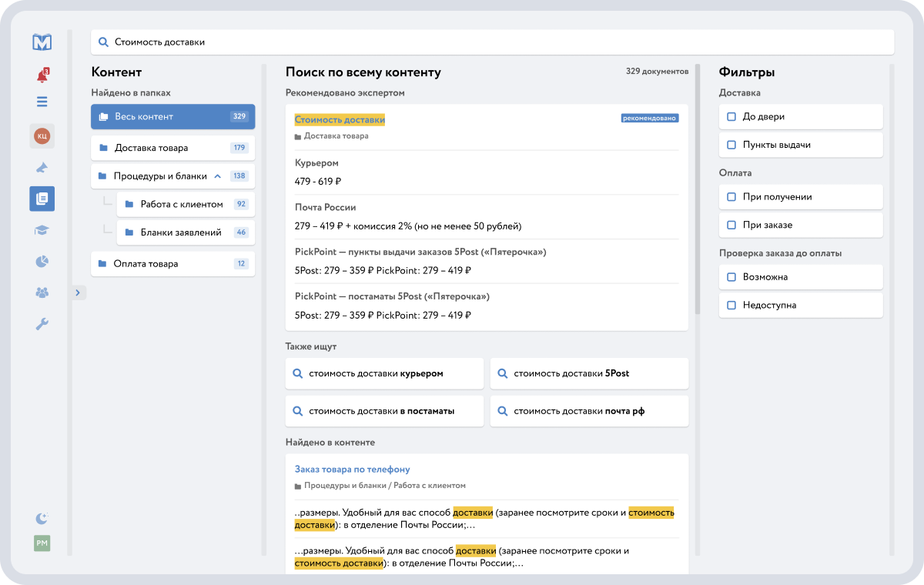Open the users group icon

click(42, 292)
